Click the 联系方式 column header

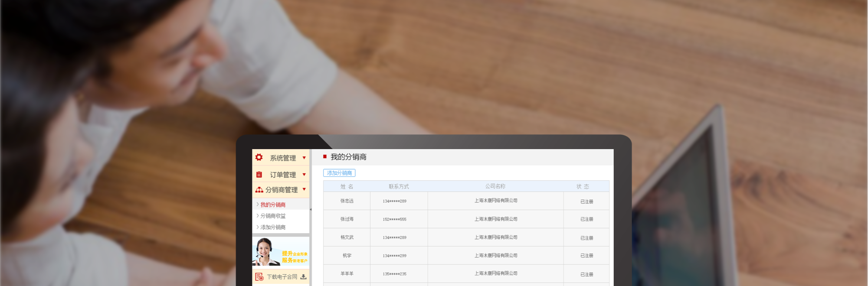[x=399, y=186]
